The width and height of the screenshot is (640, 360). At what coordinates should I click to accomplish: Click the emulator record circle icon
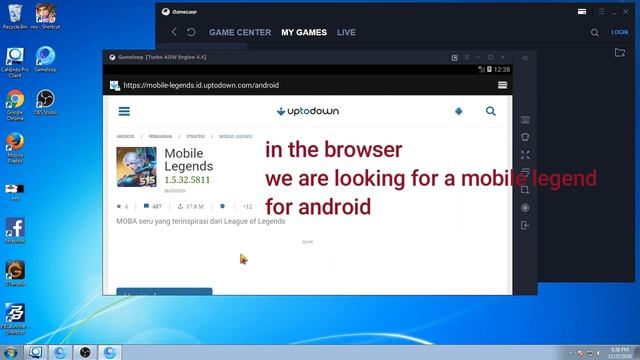[x=525, y=208]
